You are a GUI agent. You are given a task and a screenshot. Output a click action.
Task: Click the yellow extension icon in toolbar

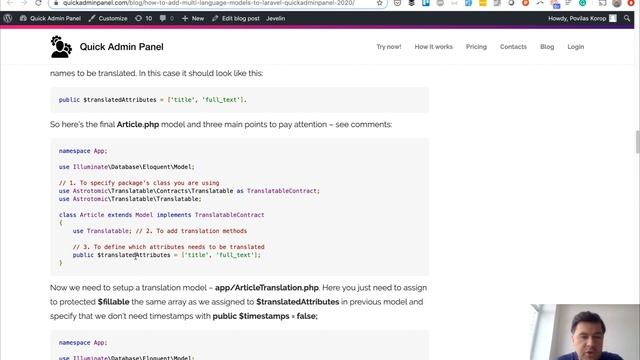click(483, 3)
